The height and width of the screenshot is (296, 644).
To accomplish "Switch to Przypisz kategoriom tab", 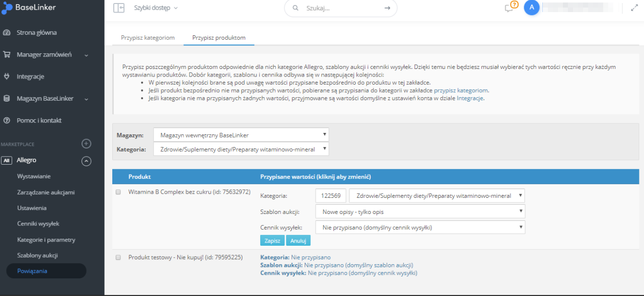I will pyautogui.click(x=148, y=38).
